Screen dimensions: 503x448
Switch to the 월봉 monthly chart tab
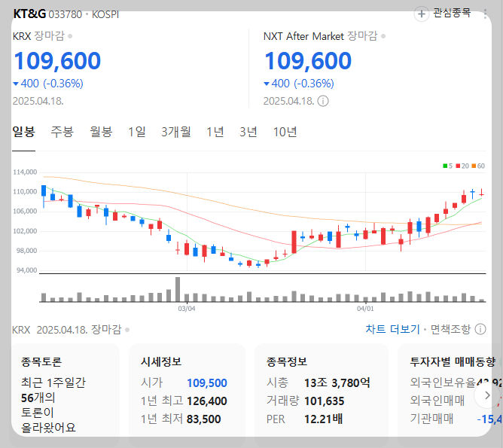101,132
